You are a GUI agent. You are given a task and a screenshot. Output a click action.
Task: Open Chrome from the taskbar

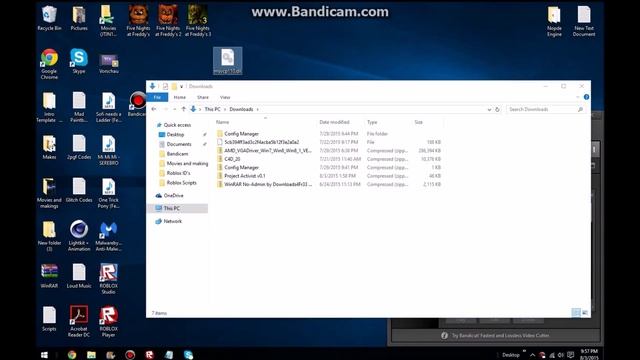[x=72, y=355]
